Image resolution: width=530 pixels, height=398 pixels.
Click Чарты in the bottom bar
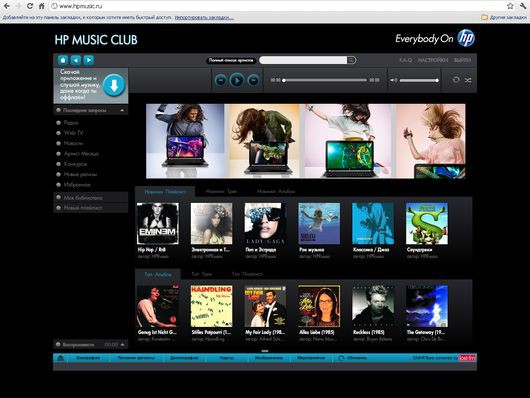pos(226,358)
